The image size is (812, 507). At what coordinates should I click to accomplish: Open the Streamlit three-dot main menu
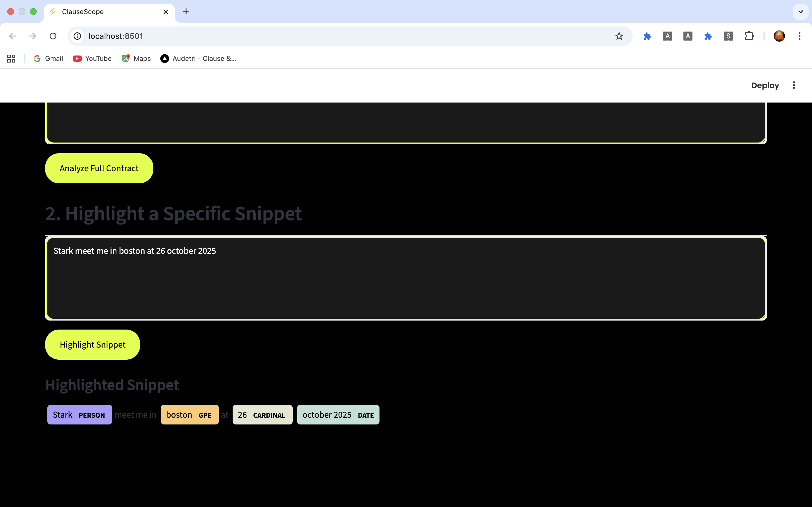point(794,85)
